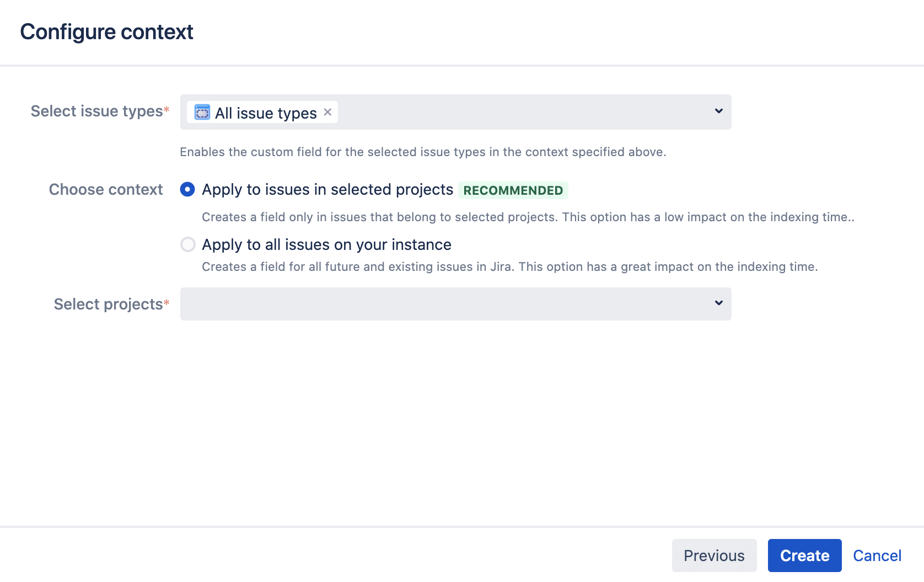Click the RECOMMENDED badge
This screenshot has height=582, width=924.
513,190
